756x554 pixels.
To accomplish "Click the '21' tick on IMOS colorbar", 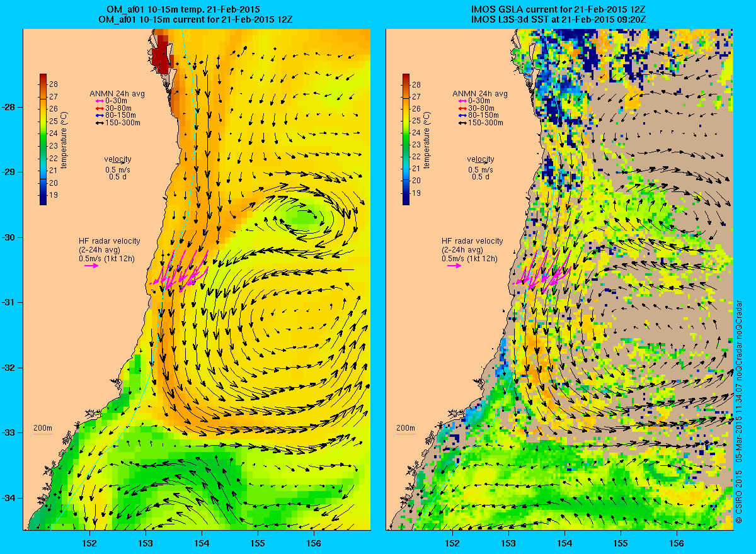I will pos(416,169).
